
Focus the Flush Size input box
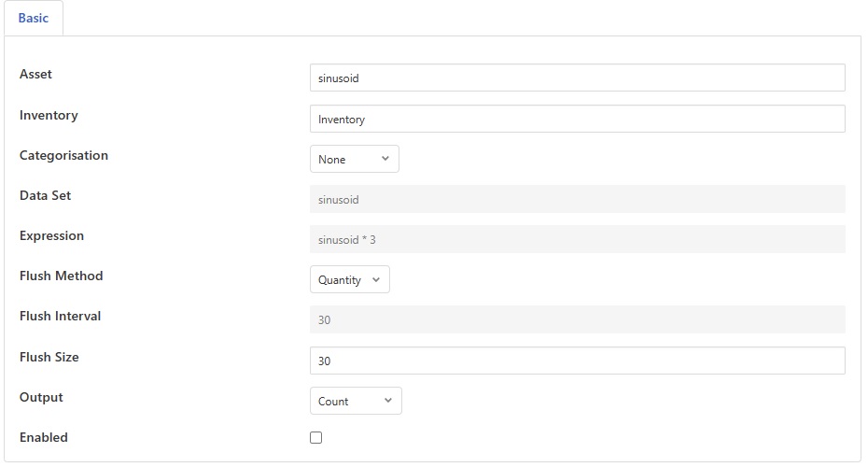tap(577, 361)
